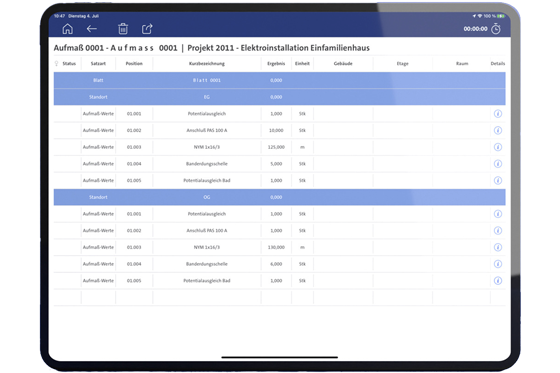This screenshot has height=373, width=560.
Task: Start the stopwatch timer icon
Action: point(496,29)
